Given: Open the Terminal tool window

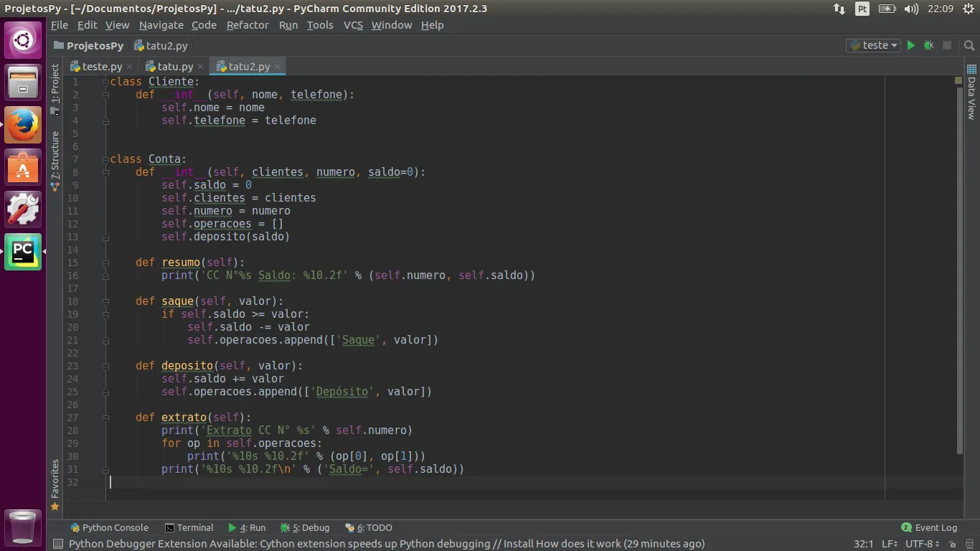Looking at the screenshot, I should pos(189,527).
